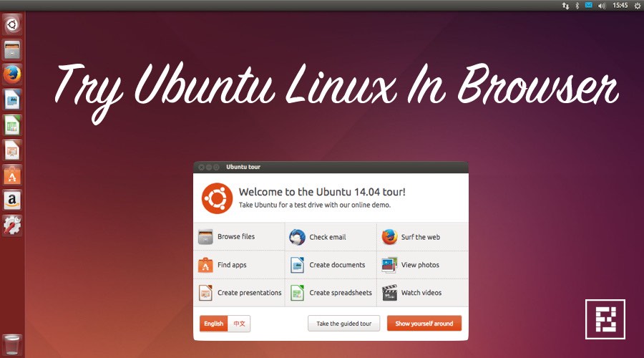Click the network indicator in top panel

coord(565,6)
